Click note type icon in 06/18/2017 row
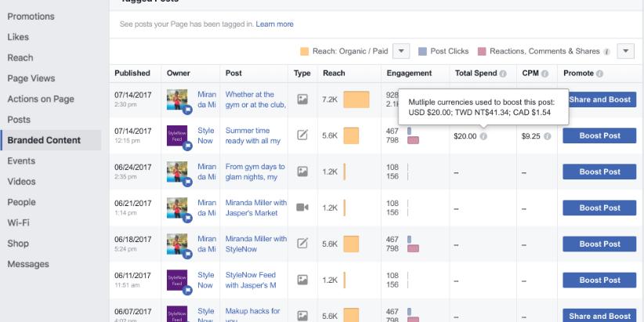The image size is (644, 322). coord(302,243)
